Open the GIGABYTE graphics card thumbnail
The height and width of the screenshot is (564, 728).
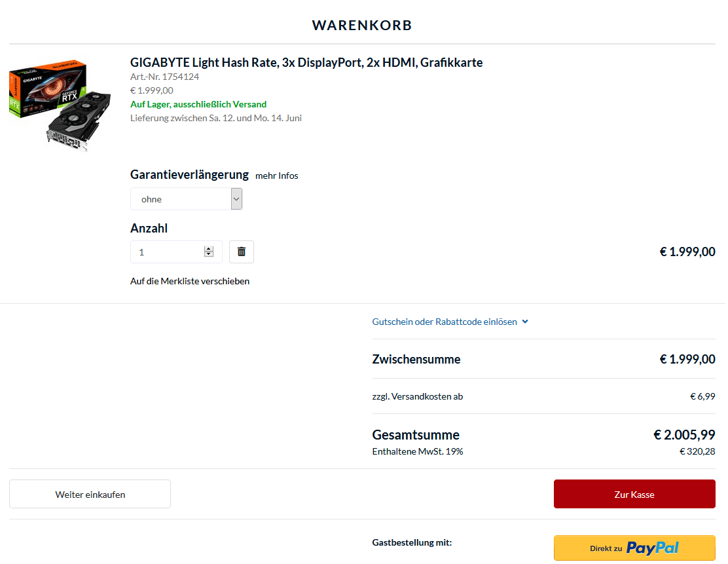[60, 105]
